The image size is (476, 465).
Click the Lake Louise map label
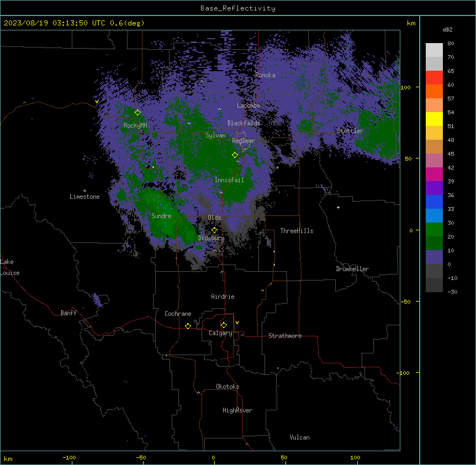pos(10,267)
